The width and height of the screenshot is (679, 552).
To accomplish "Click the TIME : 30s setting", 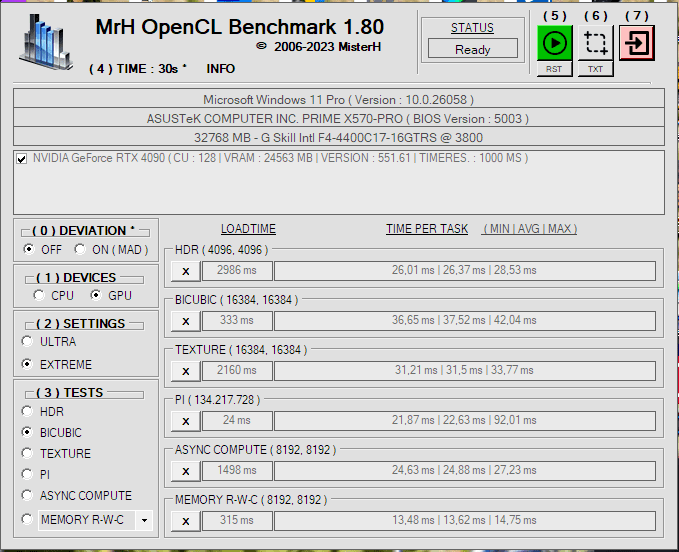I will click(x=138, y=69).
